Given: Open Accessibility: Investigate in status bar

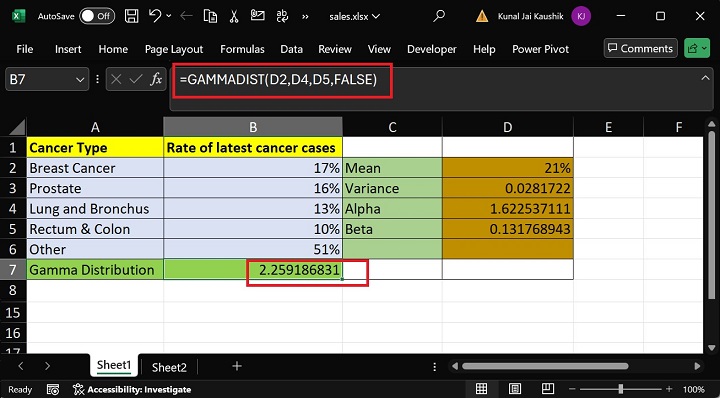Looking at the screenshot, I should 133,389.
